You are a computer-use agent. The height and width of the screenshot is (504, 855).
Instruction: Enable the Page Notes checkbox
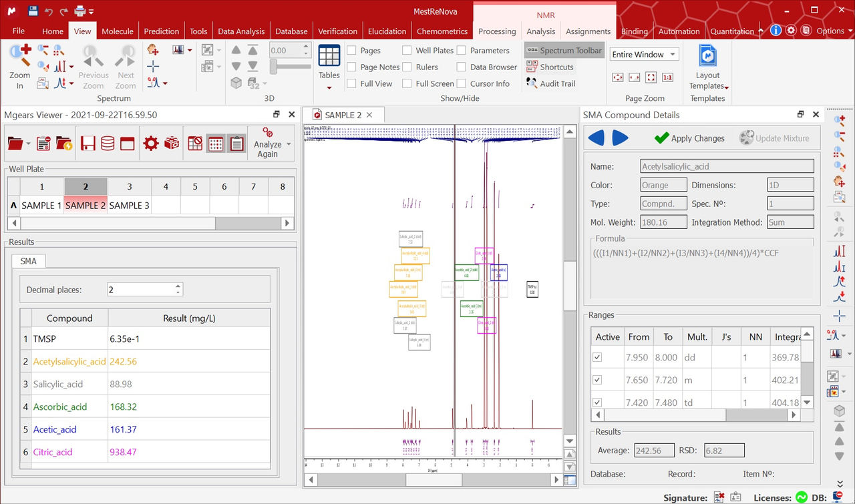point(351,67)
